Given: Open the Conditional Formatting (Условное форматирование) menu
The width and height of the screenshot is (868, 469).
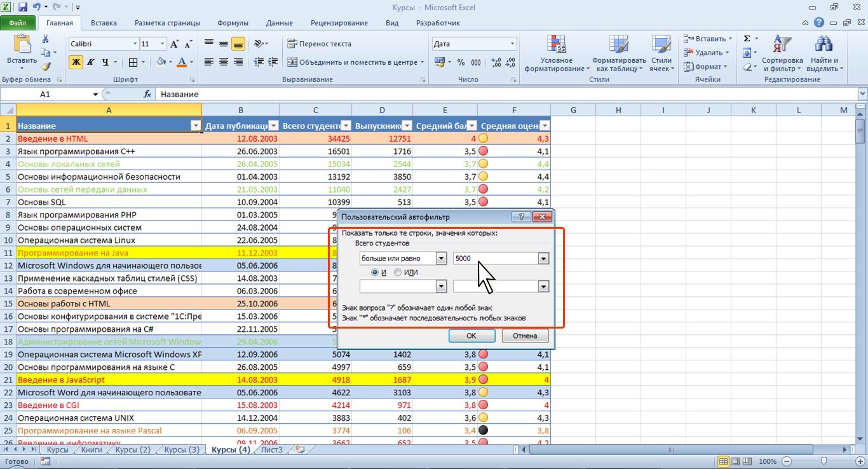Looking at the screenshot, I should click(556, 54).
